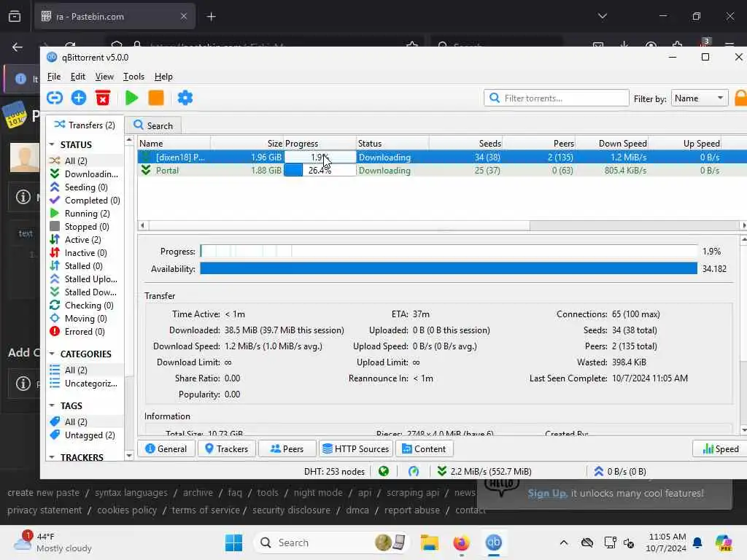
Task: Click the Speed graph button
Action: click(720, 449)
